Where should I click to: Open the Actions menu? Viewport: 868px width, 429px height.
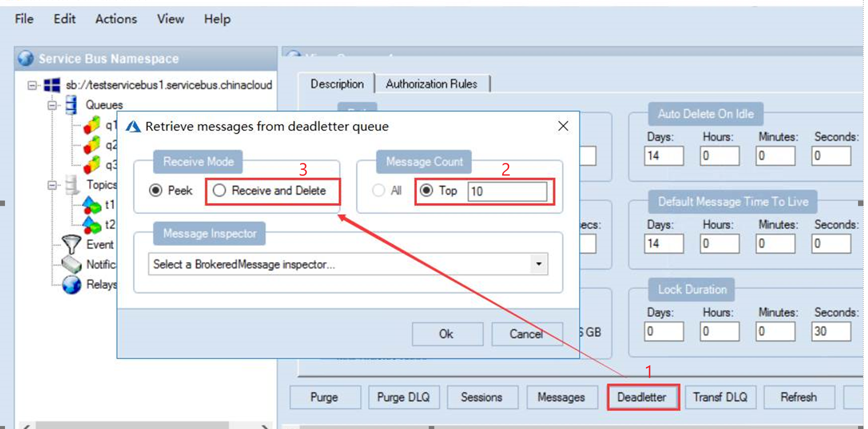(x=116, y=19)
